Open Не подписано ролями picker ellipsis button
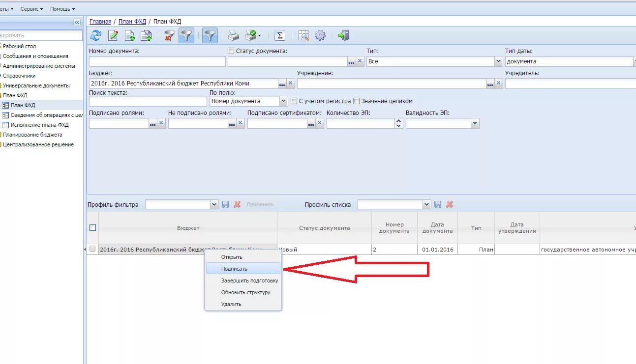The height and width of the screenshot is (364, 636). click(232, 124)
